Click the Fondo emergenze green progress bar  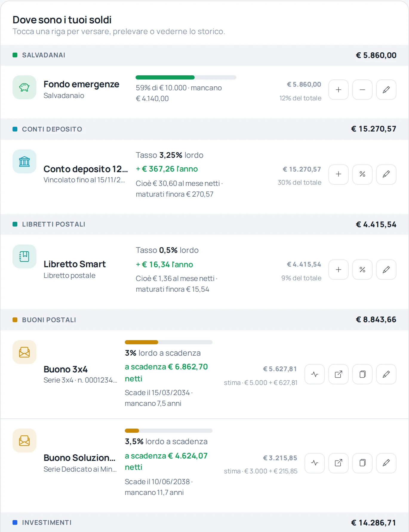[x=186, y=77]
